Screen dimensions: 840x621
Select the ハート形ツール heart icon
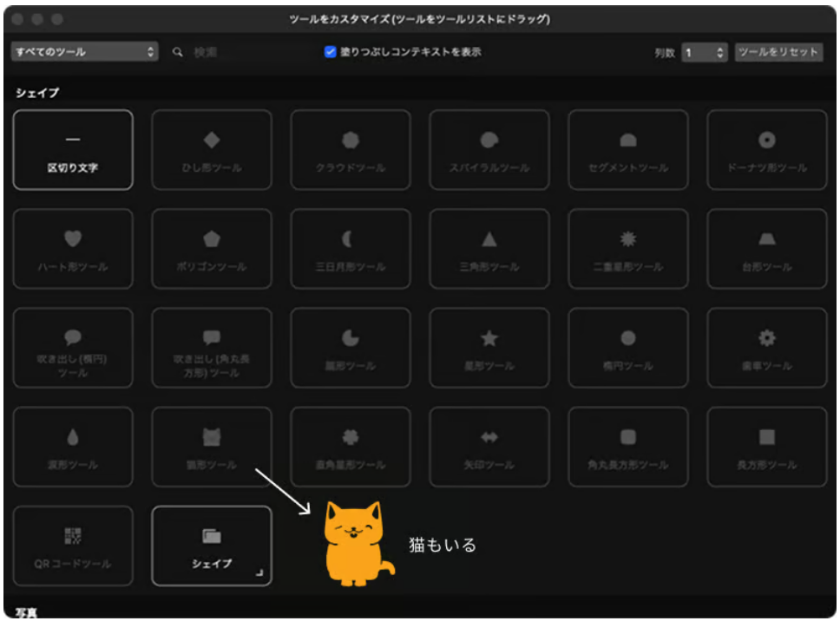[73, 239]
